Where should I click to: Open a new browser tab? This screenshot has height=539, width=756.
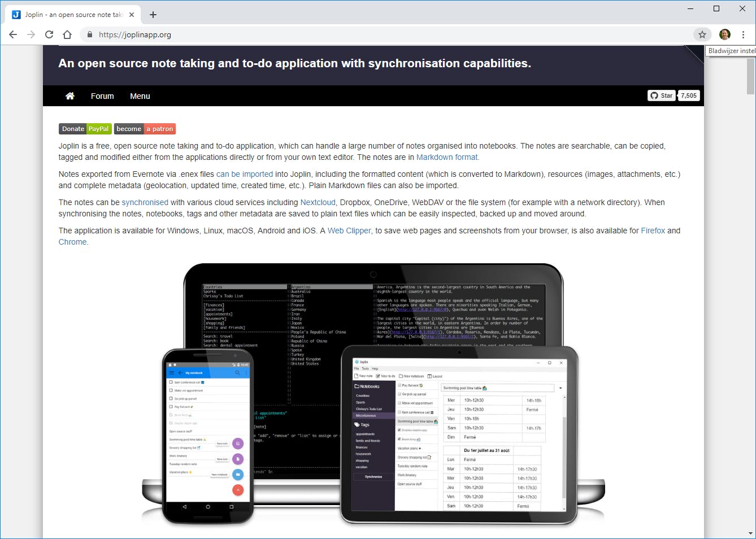coord(153,15)
